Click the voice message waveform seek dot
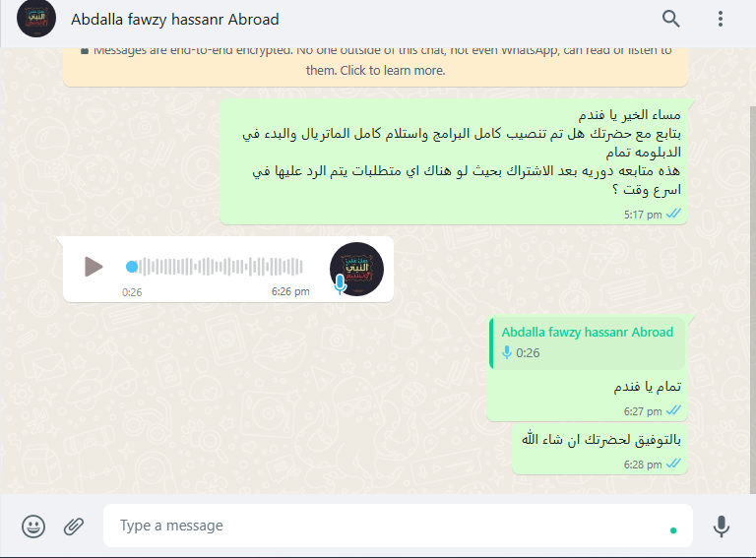 coord(132,267)
